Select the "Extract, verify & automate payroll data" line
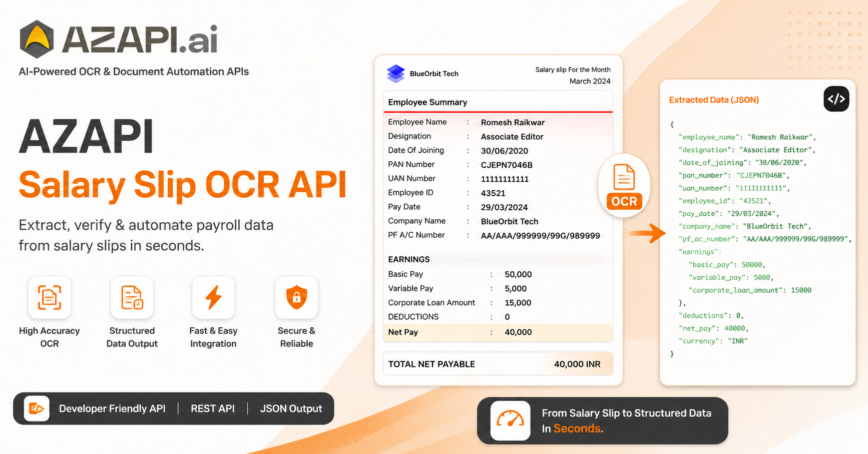 pyautogui.click(x=146, y=225)
